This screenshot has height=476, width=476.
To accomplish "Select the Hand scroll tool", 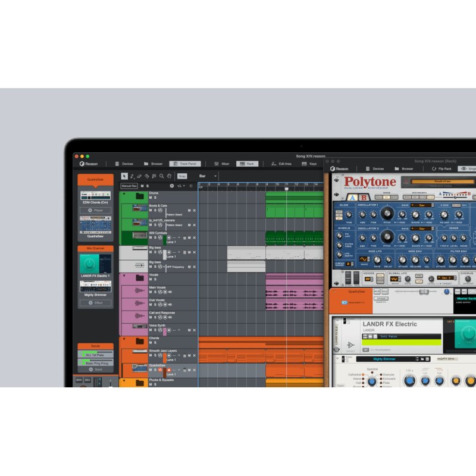I will tap(169, 176).
